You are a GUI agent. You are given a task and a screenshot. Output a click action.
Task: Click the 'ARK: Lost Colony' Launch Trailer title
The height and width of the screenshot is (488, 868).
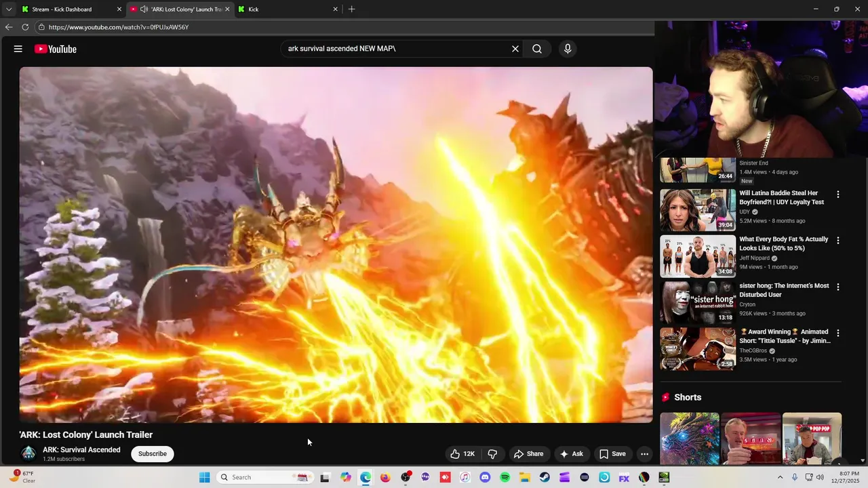pos(86,435)
